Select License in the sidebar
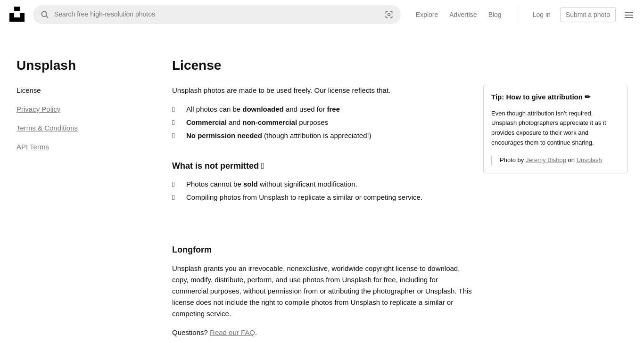Viewport: 644px width, 343px height. pos(29,90)
